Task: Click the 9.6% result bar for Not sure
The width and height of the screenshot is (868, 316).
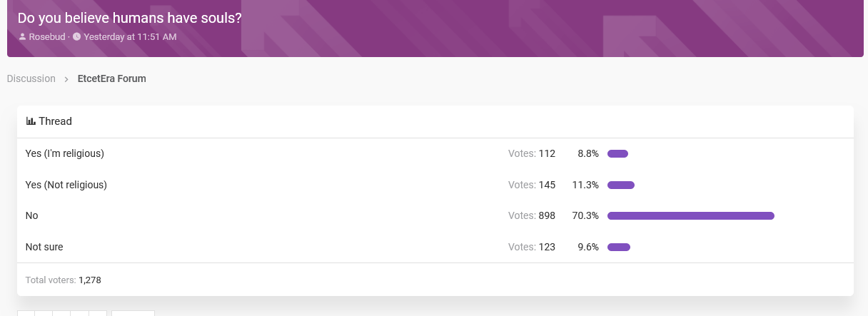Action: (619, 248)
